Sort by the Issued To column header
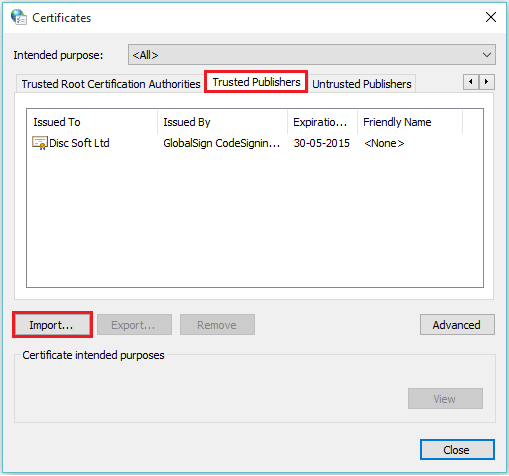 click(x=92, y=122)
